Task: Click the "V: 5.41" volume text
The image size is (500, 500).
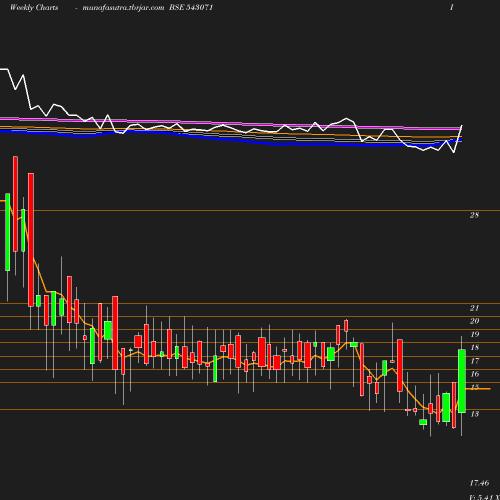Action: (x=480, y=497)
